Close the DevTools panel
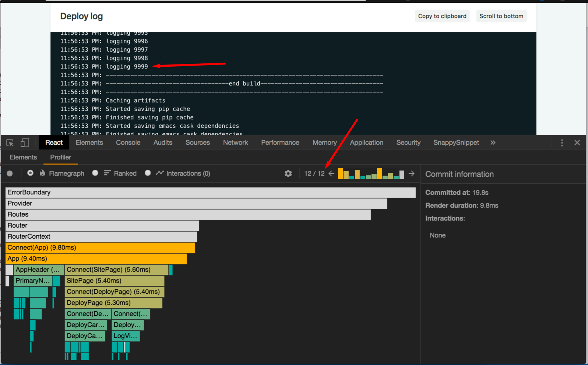Image resolution: width=588 pixels, height=365 pixels. [577, 143]
